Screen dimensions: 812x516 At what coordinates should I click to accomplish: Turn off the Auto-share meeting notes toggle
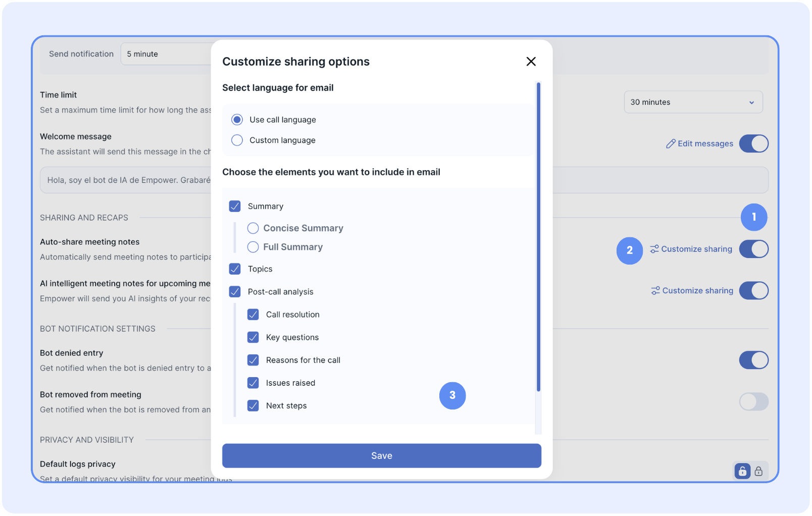tap(753, 249)
